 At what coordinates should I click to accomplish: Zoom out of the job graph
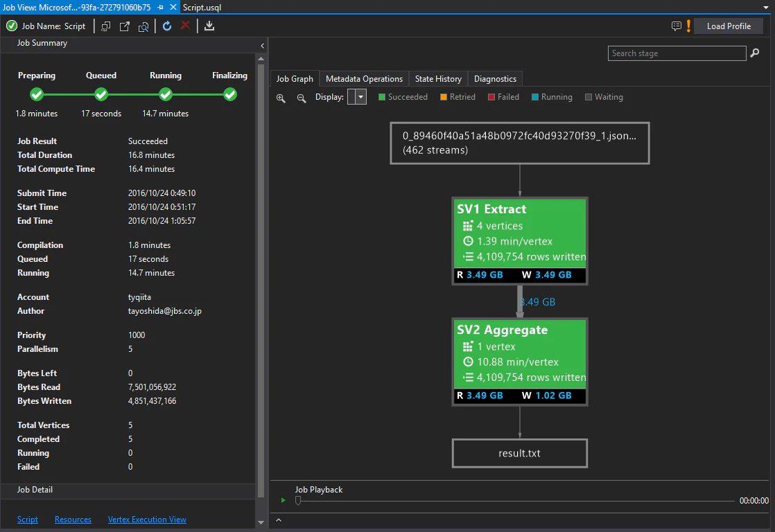[x=301, y=98]
